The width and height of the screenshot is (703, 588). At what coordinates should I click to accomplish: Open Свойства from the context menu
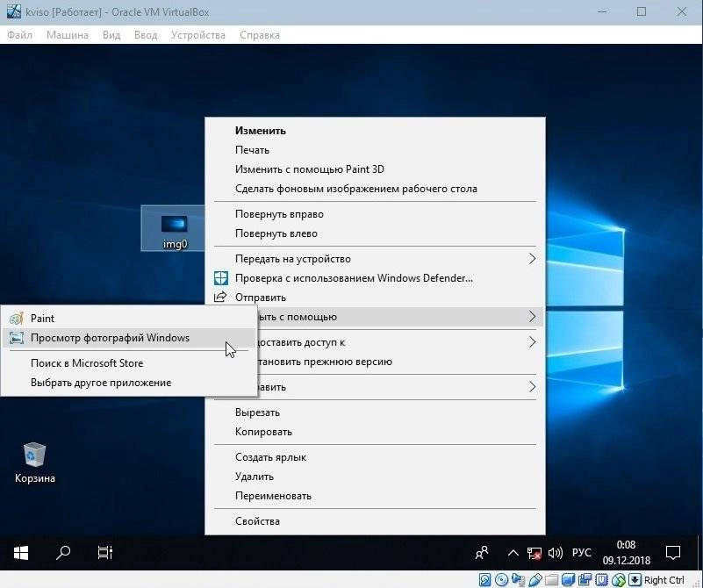pyautogui.click(x=375, y=520)
